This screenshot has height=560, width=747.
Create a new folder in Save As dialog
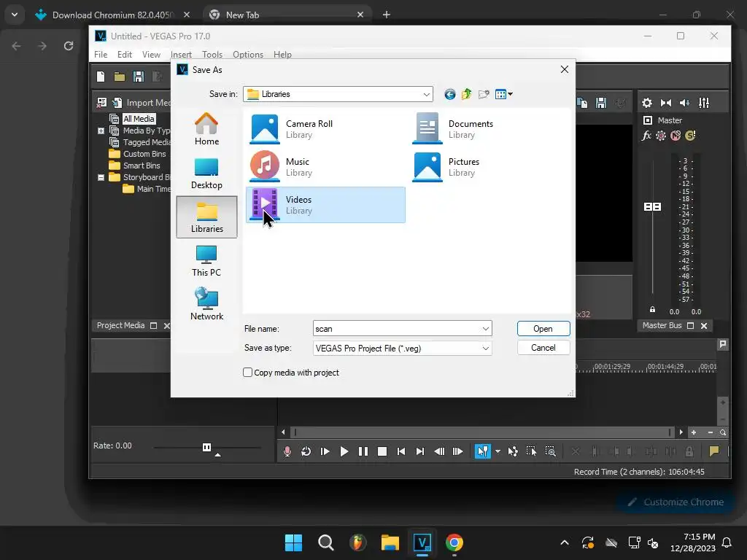click(484, 94)
